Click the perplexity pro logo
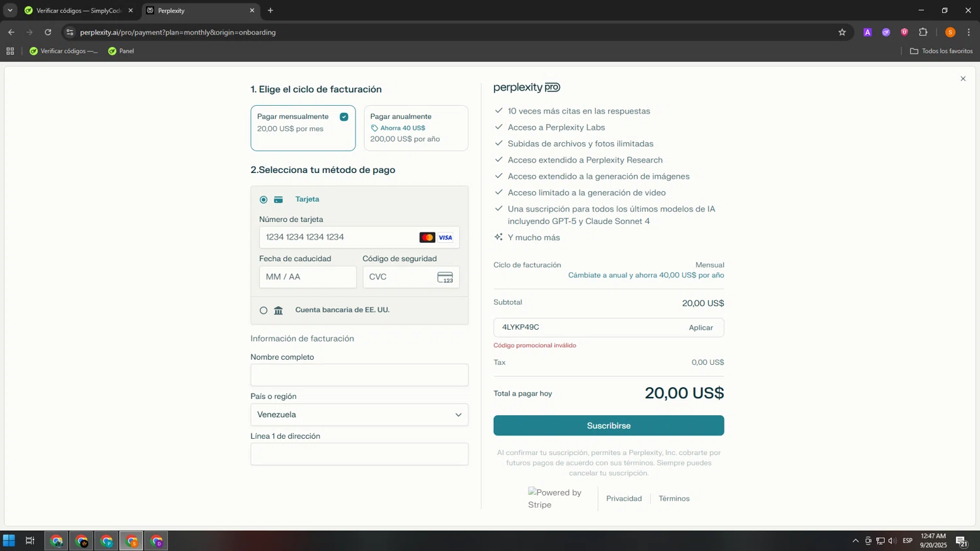980x551 pixels. tap(527, 87)
